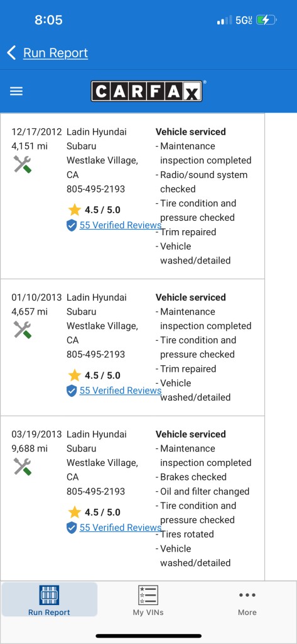The height and width of the screenshot is (644, 297).
Task: Tap the wrench icon for the 03/19/2013 service
Action: [x=22, y=467]
